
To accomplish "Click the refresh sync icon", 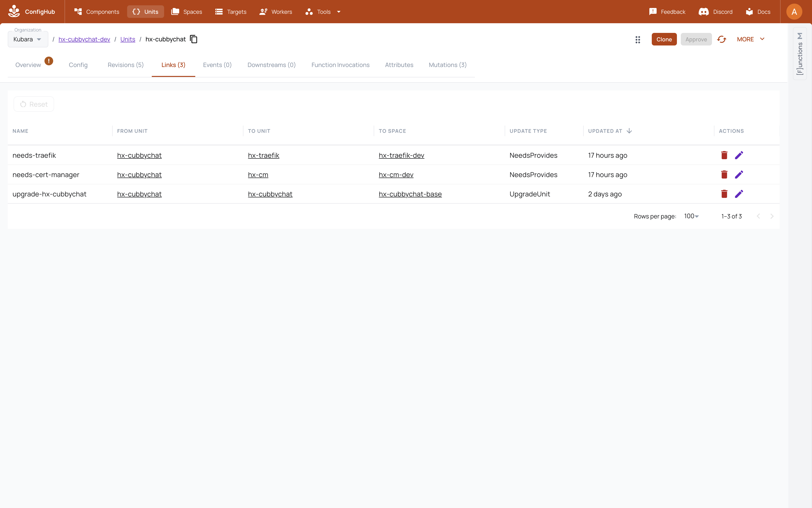I will click(x=722, y=39).
